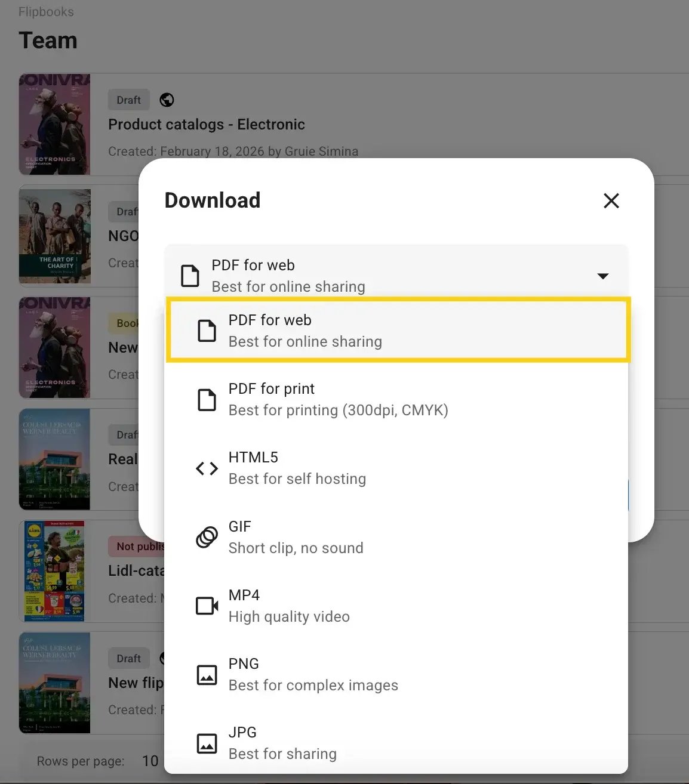Click the PNG image icon
The height and width of the screenshot is (784, 689).
tap(207, 675)
